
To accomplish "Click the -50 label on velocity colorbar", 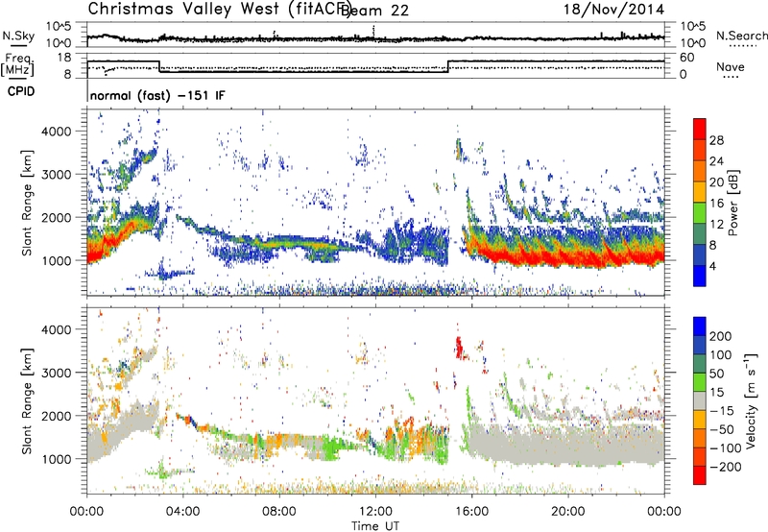I will 722,429.
